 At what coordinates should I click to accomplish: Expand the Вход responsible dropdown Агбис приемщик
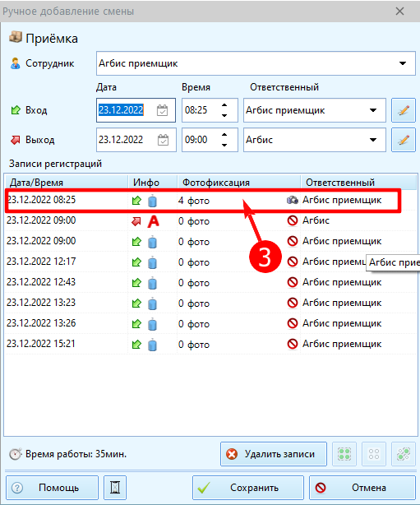point(373,110)
